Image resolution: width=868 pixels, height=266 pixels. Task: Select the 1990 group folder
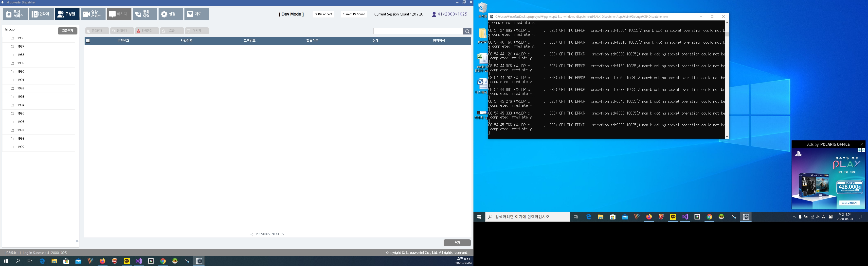pos(21,72)
